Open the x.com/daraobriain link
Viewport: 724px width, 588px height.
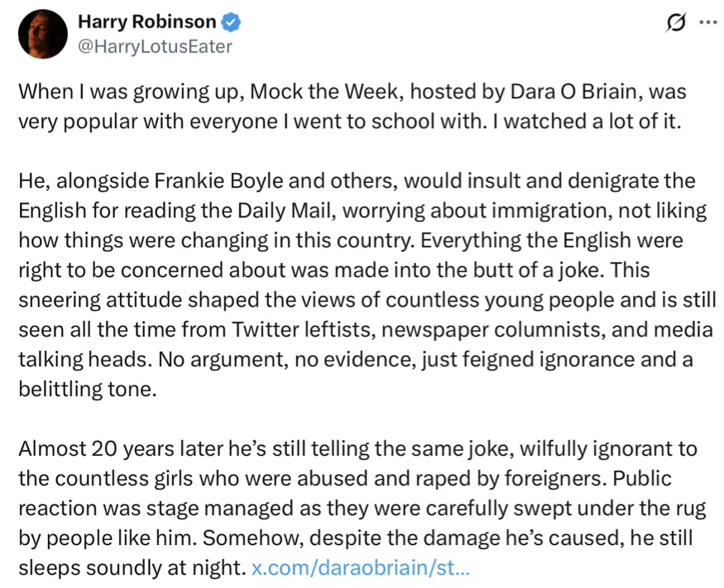(361, 568)
